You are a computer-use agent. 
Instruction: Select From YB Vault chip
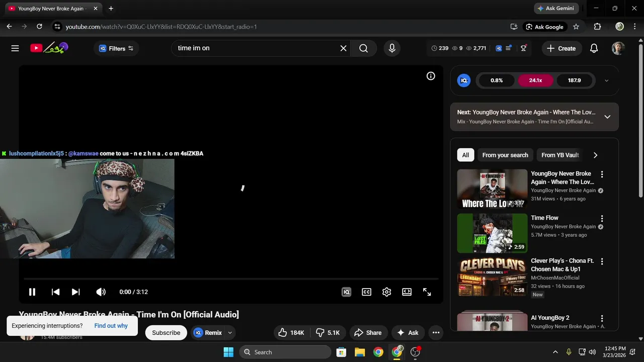point(560,155)
